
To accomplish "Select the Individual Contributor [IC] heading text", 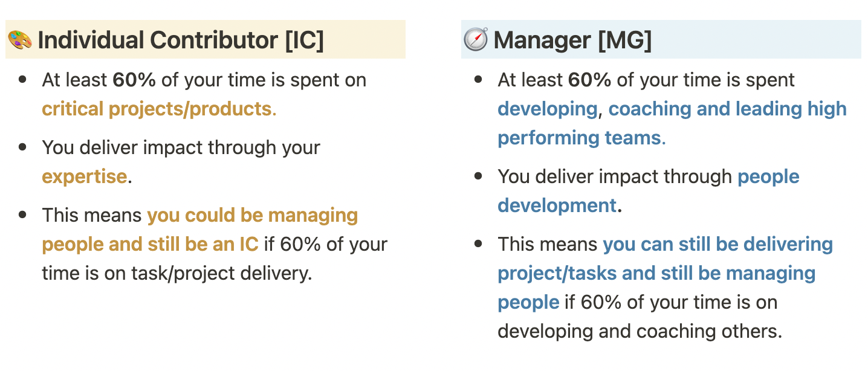I will coord(180,40).
